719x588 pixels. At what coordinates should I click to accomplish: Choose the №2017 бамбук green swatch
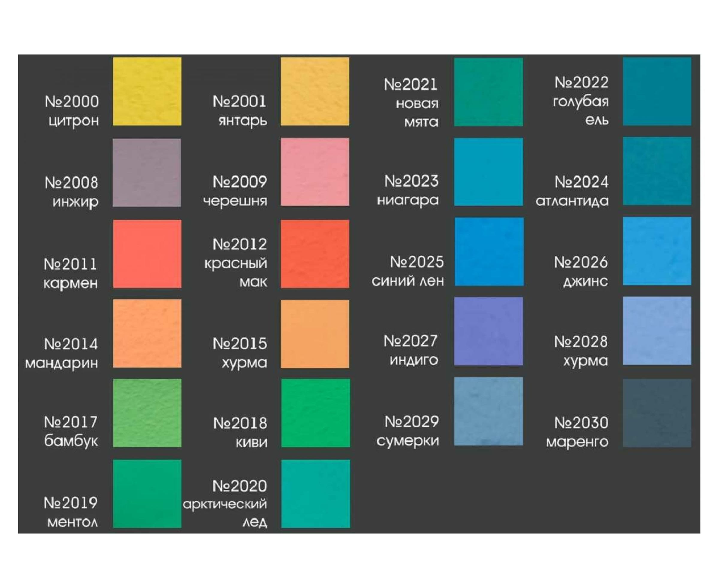coord(147,413)
